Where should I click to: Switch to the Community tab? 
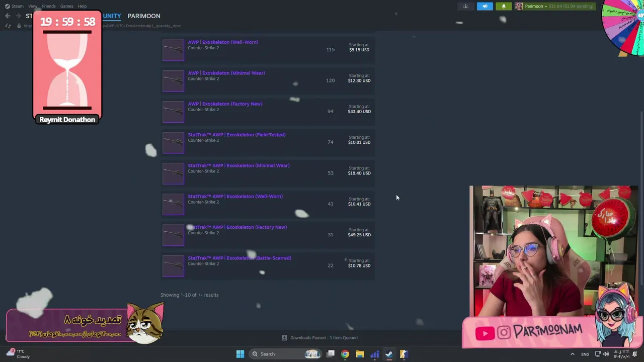(112, 16)
